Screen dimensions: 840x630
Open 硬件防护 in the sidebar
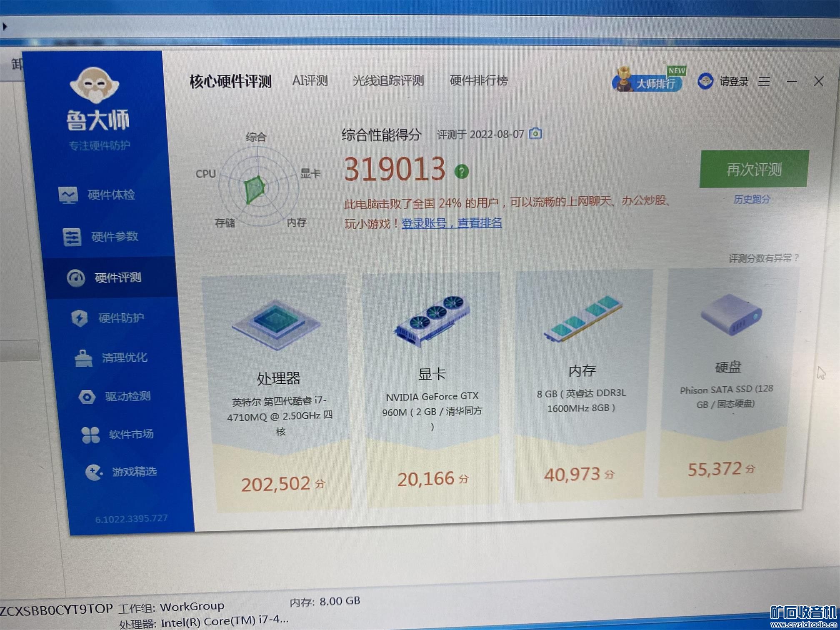point(107,318)
